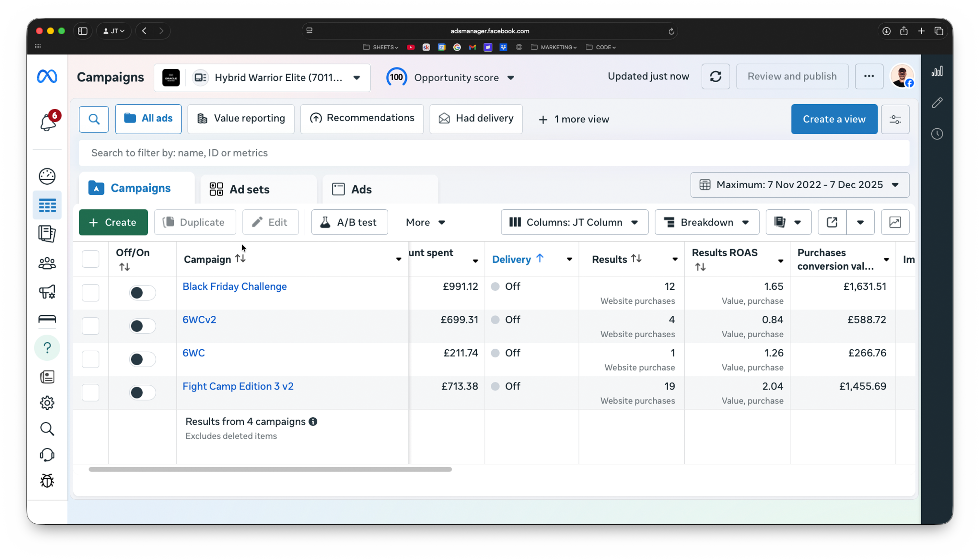Open the Ads Reporting icon in sidebar
980x560 pixels.
(x=47, y=205)
